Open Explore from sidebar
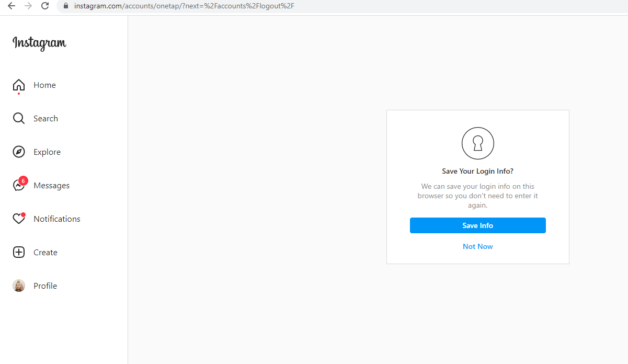Image resolution: width=628 pixels, height=364 pixels. 47,152
